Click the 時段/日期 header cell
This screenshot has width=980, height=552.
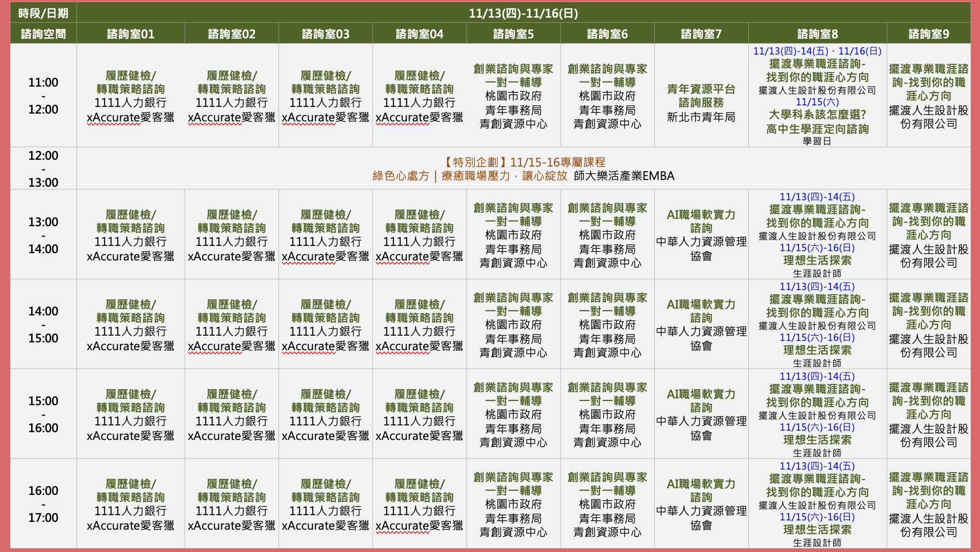click(43, 13)
